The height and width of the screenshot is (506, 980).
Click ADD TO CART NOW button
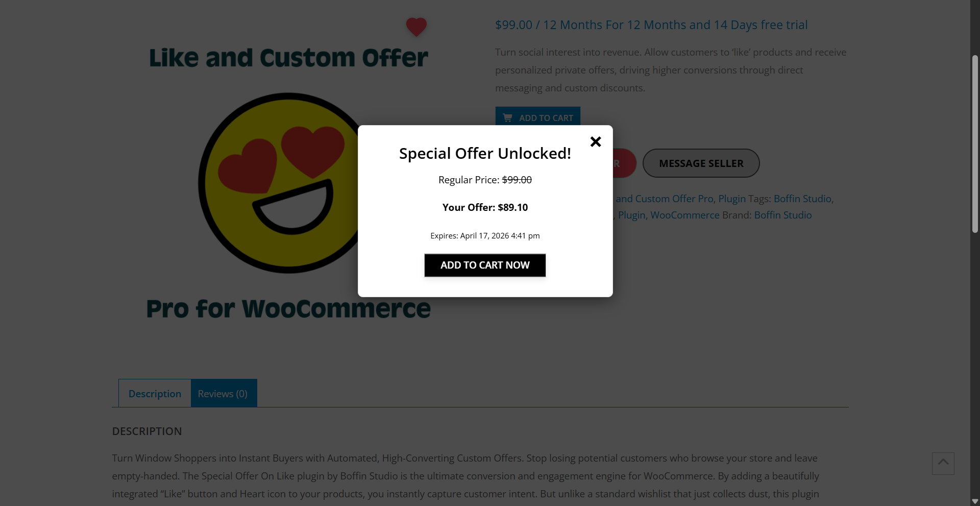[x=485, y=265]
